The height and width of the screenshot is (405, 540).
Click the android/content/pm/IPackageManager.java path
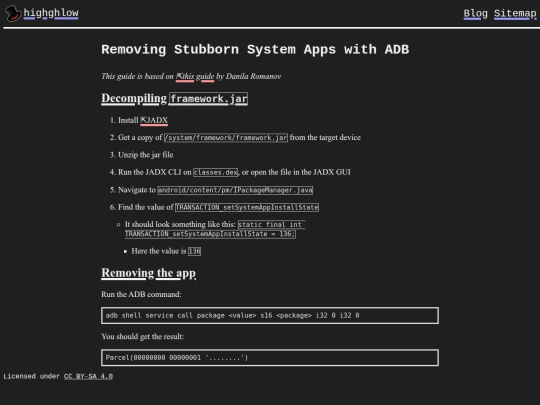click(235, 190)
